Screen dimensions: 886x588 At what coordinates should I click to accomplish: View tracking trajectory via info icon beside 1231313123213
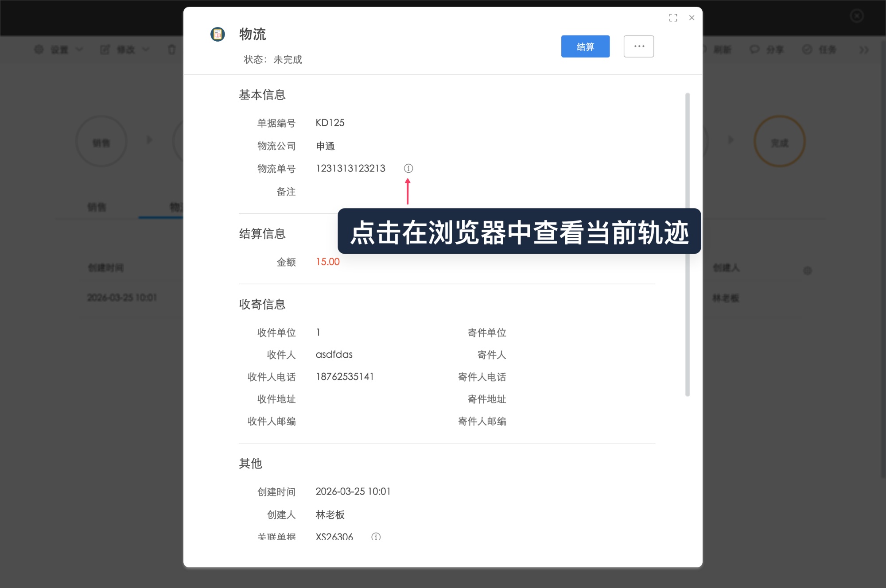(408, 168)
